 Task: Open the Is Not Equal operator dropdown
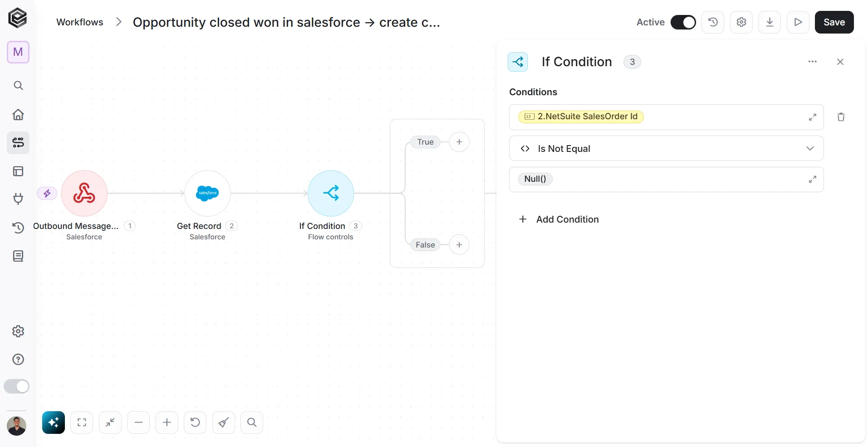click(x=666, y=148)
